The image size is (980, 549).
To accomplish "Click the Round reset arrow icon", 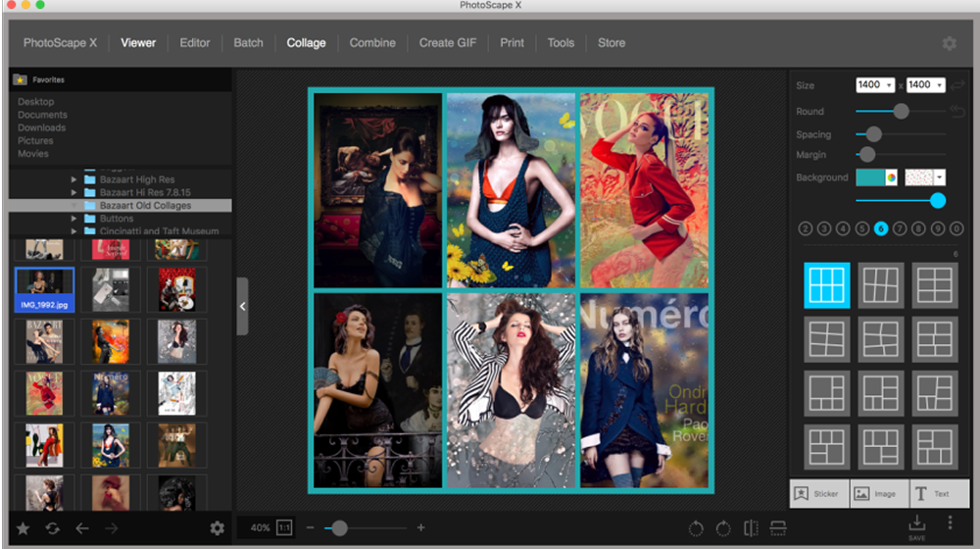I will point(958,112).
